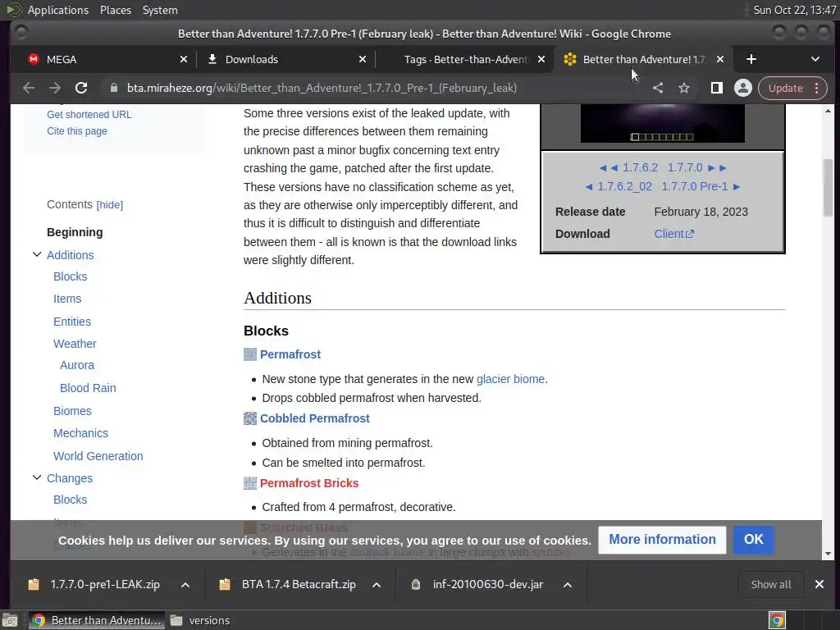This screenshot has width=840, height=630.
Task: Open the Chrome profile avatar
Action: [743, 88]
